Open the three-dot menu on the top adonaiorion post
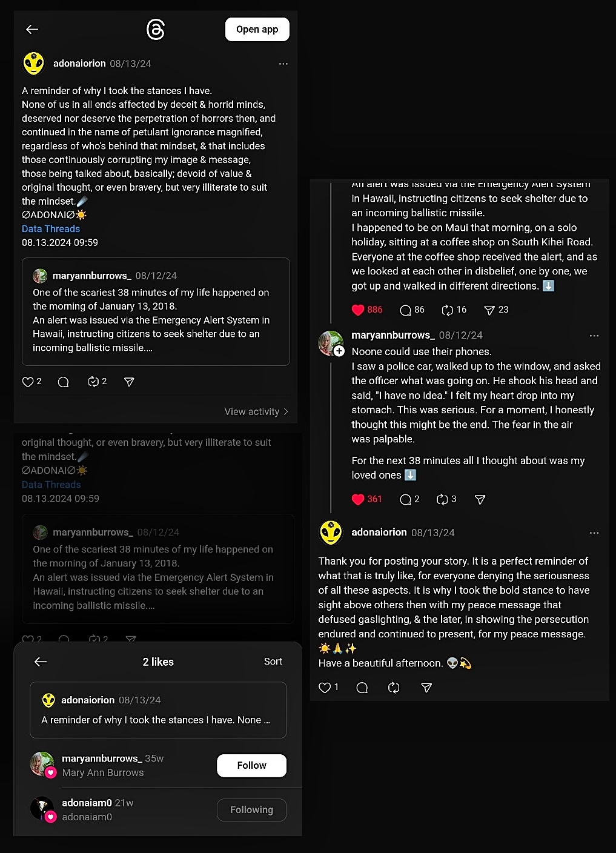The height and width of the screenshot is (853, 616). click(283, 64)
